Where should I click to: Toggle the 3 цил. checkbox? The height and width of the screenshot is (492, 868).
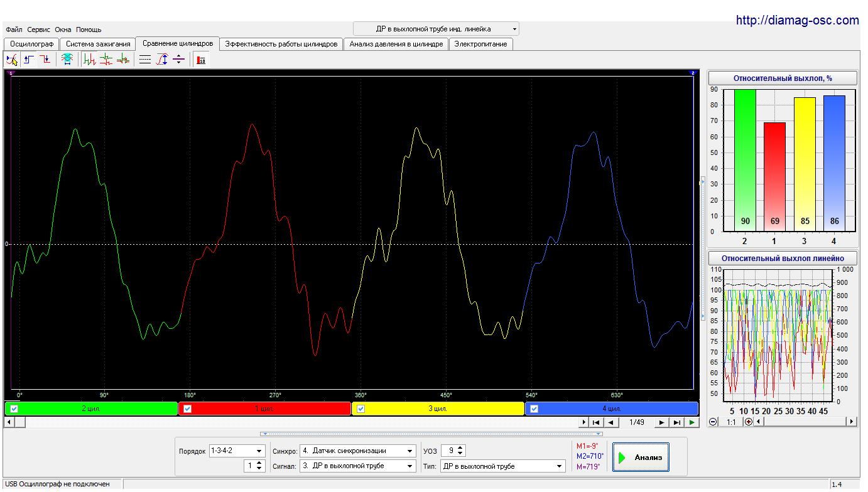click(361, 409)
